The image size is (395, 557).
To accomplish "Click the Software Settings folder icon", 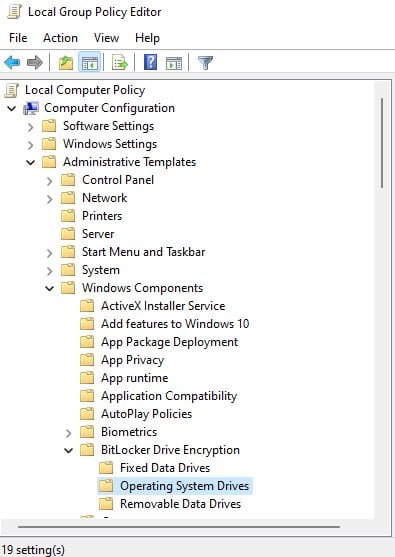I will pyautogui.click(x=49, y=126).
